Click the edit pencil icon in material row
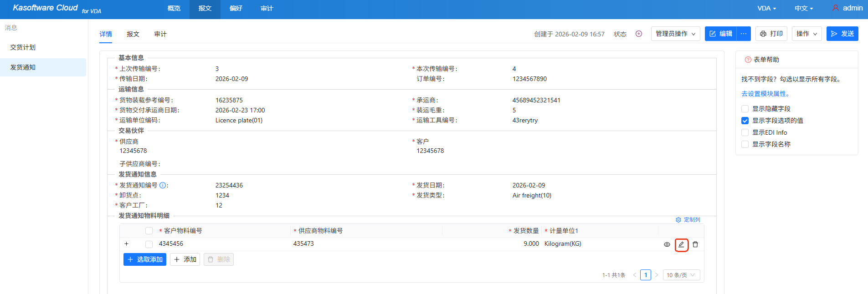This screenshot has width=868, height=294. [681, 244]
